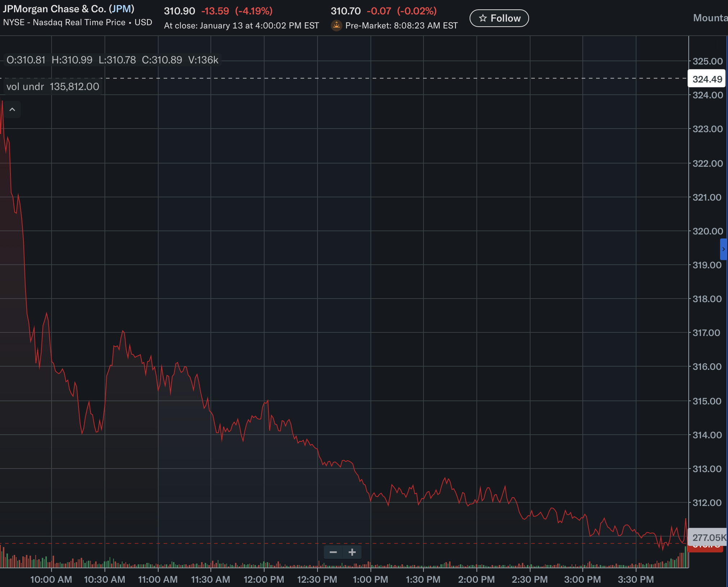This screenshot has width=728, height=587.
Task: Click the red current price label
Action: (x=705, y=549)
